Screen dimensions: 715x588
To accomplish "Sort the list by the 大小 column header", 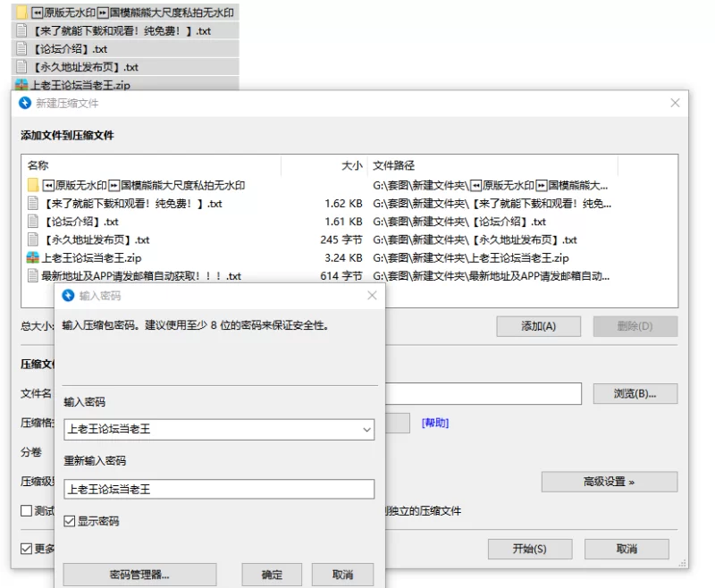I will (351, 165).
